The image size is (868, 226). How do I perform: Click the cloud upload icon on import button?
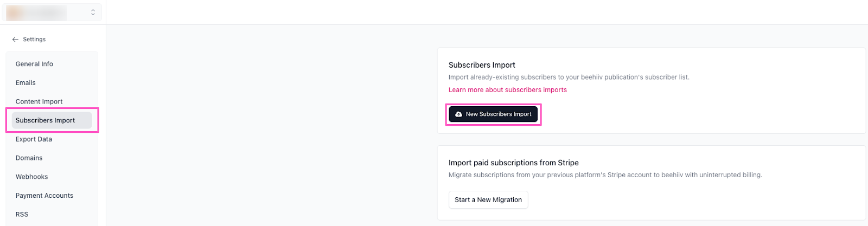pyautogui.click(x=458, y=114)
